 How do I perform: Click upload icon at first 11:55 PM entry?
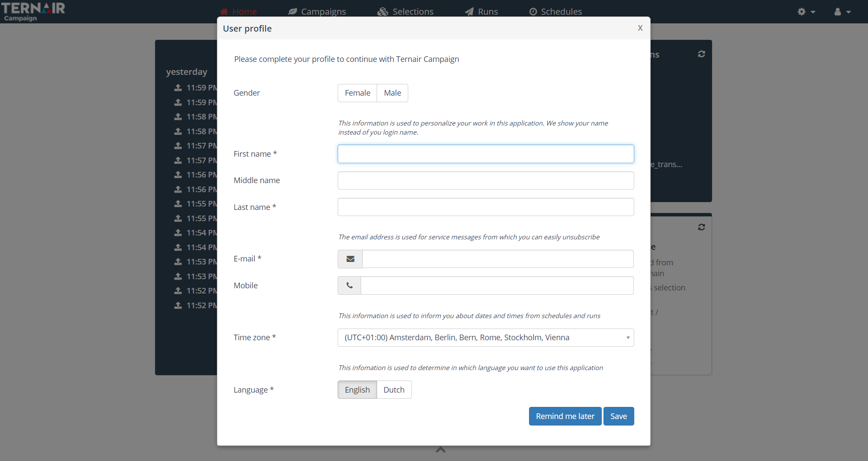[178, 203]
